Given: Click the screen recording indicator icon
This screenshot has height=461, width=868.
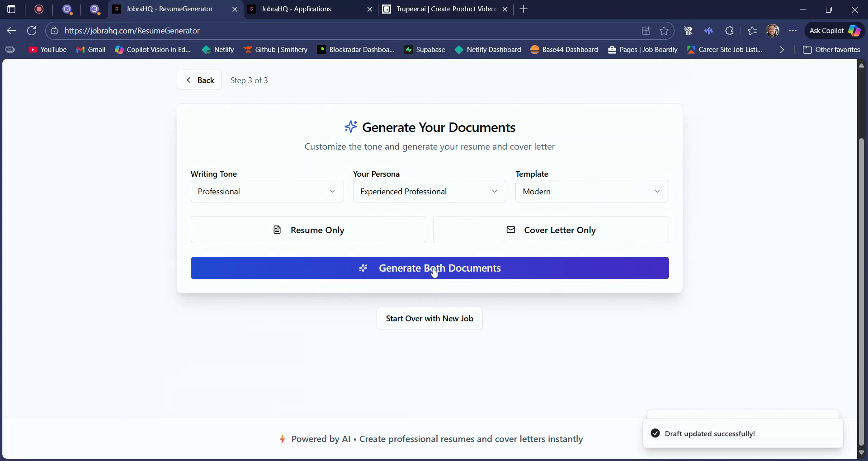Looking at the screenshot, I should pyautogui.click(x=39, y=9).
